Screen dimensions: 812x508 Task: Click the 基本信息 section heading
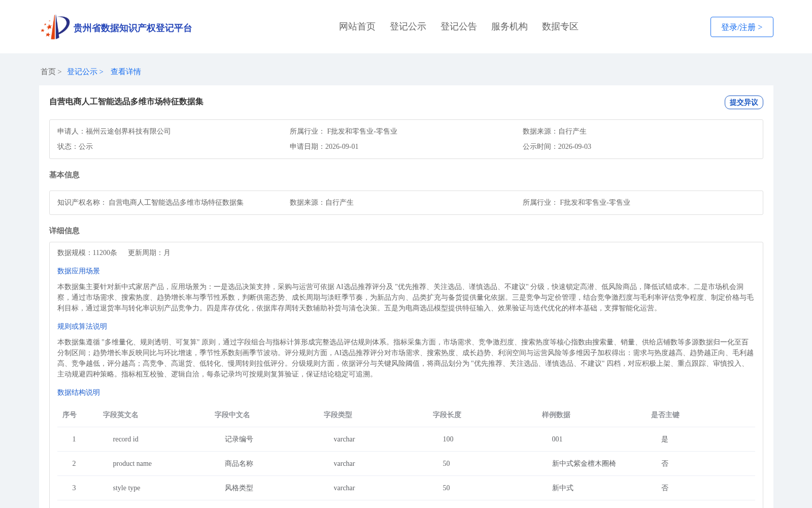click(64, 175)
